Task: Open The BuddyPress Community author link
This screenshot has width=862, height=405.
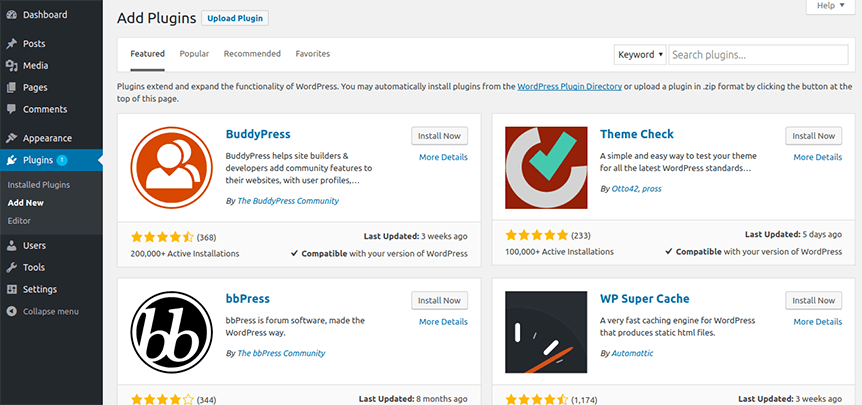Action: tap(288, 201)
